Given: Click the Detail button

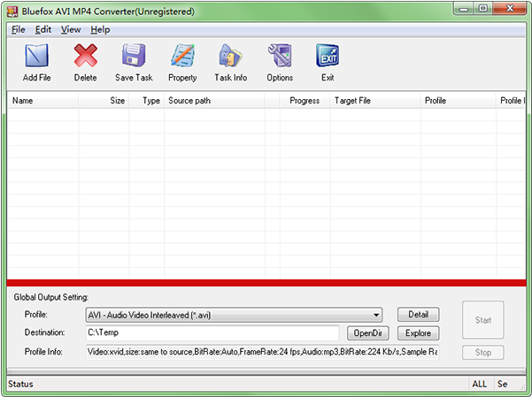Looking at the screenshot, I should [x=418, y=315].
